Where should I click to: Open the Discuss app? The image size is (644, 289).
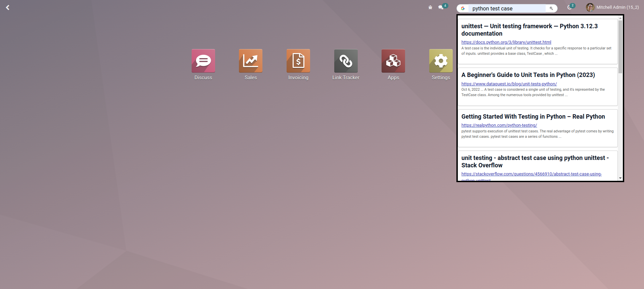coord(203,65)
